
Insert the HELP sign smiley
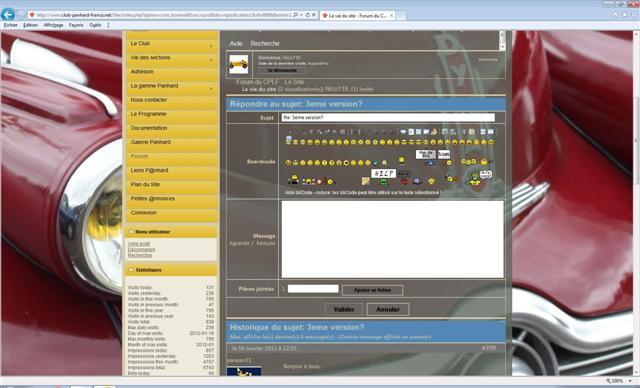pyautogui.click(x=384, y=173)
